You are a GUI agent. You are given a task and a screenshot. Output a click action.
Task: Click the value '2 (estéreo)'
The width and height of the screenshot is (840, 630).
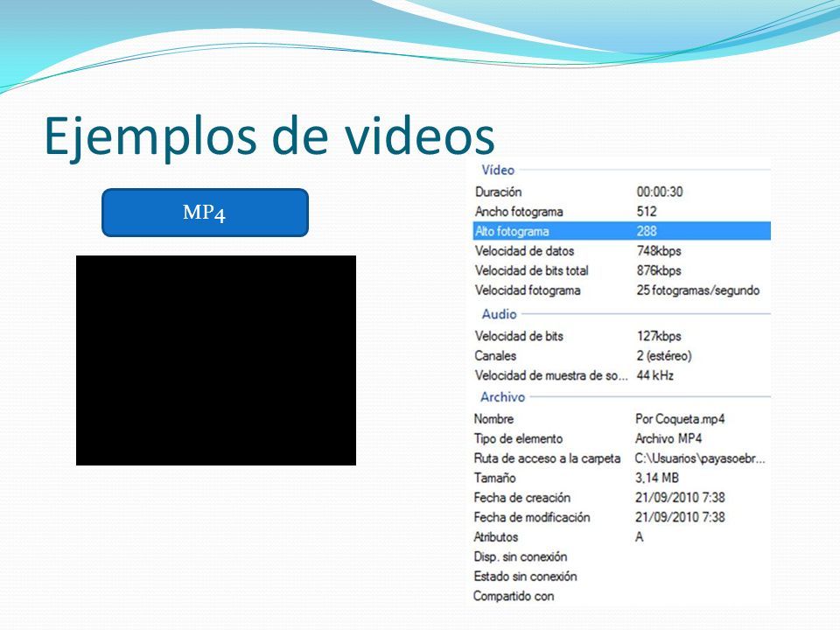coord(664,356)
